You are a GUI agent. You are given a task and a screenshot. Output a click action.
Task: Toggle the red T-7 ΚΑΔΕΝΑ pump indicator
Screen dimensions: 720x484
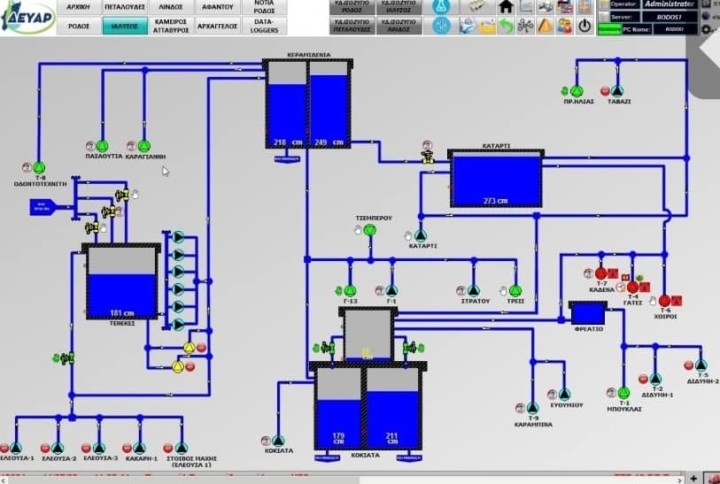(x=601, y=273)
